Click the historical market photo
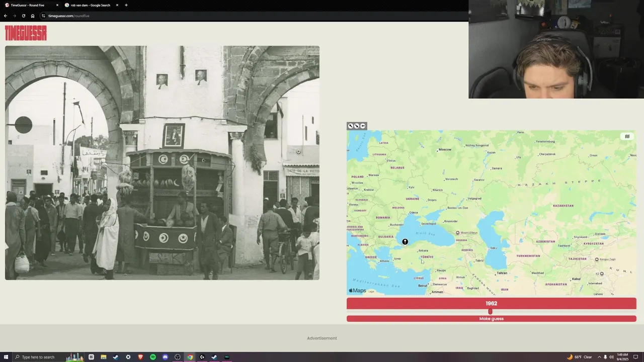The width and height of the screenshot is (644, 362). click(x=162, y=163)
